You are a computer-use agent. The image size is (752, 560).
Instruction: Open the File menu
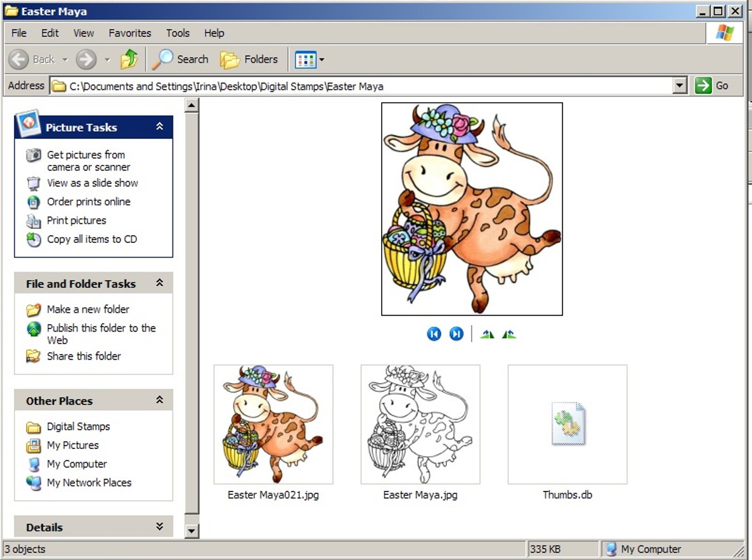[x=18, y=32]
